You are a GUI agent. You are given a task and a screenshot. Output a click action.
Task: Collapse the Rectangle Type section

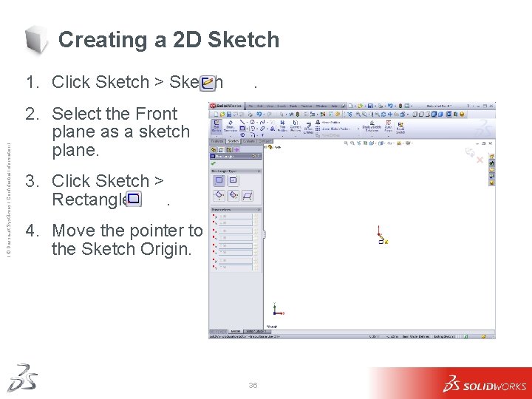pos(259,171)
